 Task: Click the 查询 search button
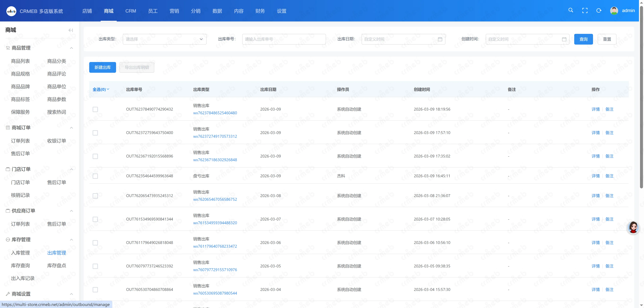583,39
